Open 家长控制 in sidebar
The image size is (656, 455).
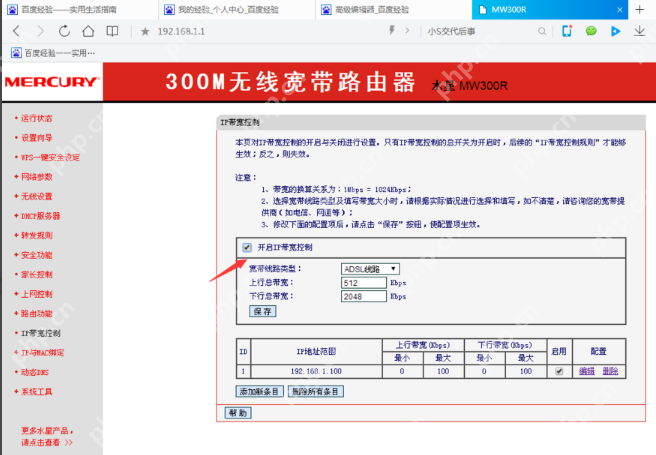pyautogui.click(x=37, y=274)
